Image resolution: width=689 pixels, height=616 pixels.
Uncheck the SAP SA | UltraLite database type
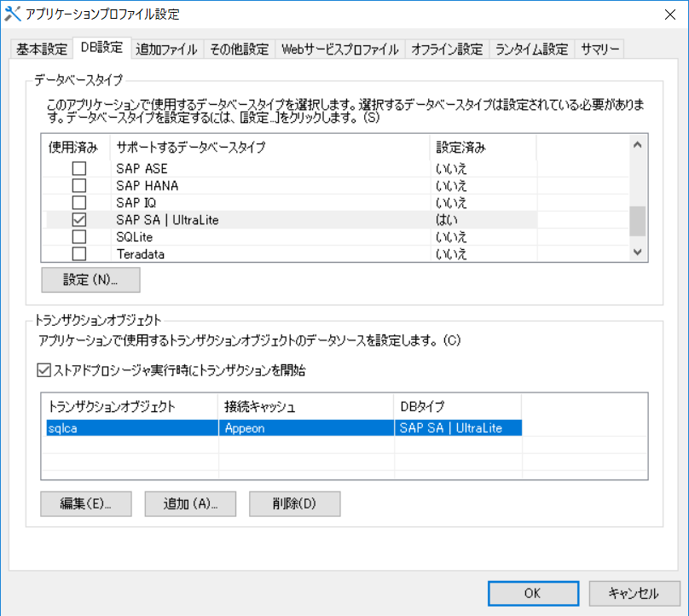pos(79,219)
